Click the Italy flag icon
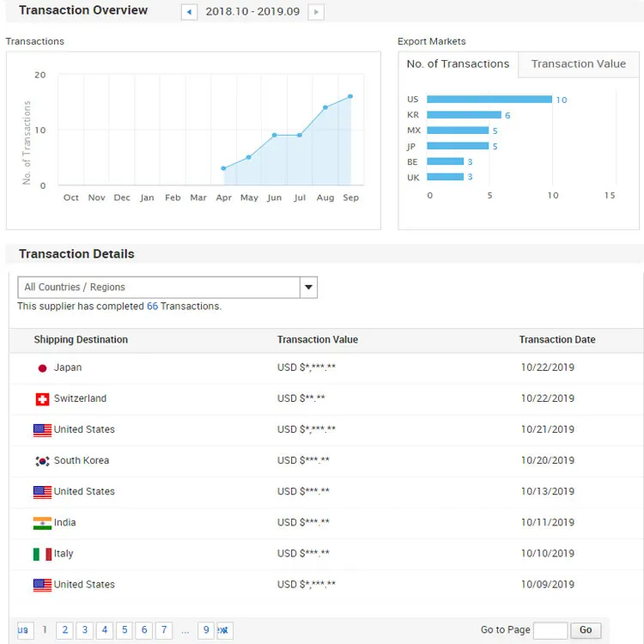Image resolution: width=644 pixels, height=644 pixels. pos(42,554)
